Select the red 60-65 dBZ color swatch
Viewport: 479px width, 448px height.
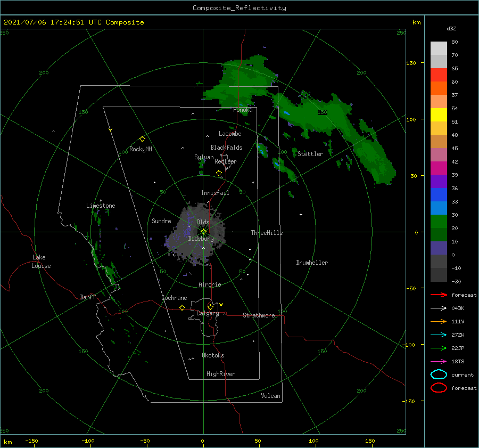(439, 75)
